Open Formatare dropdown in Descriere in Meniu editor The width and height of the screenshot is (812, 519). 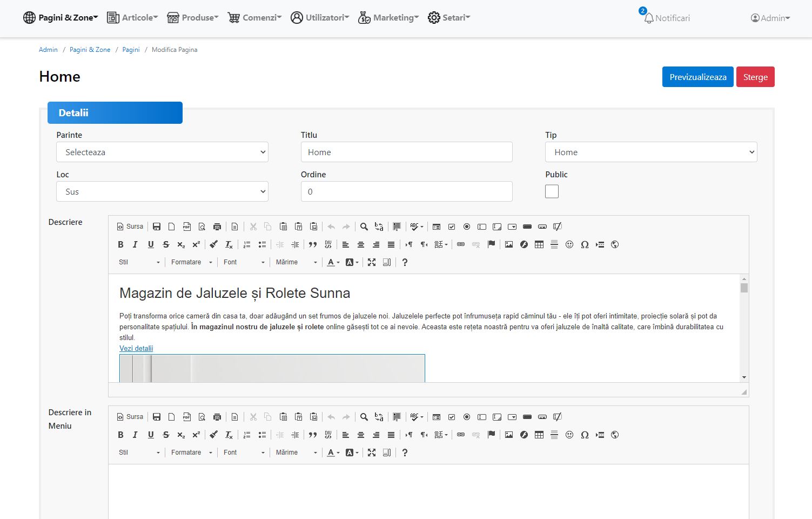coord(192,453)
